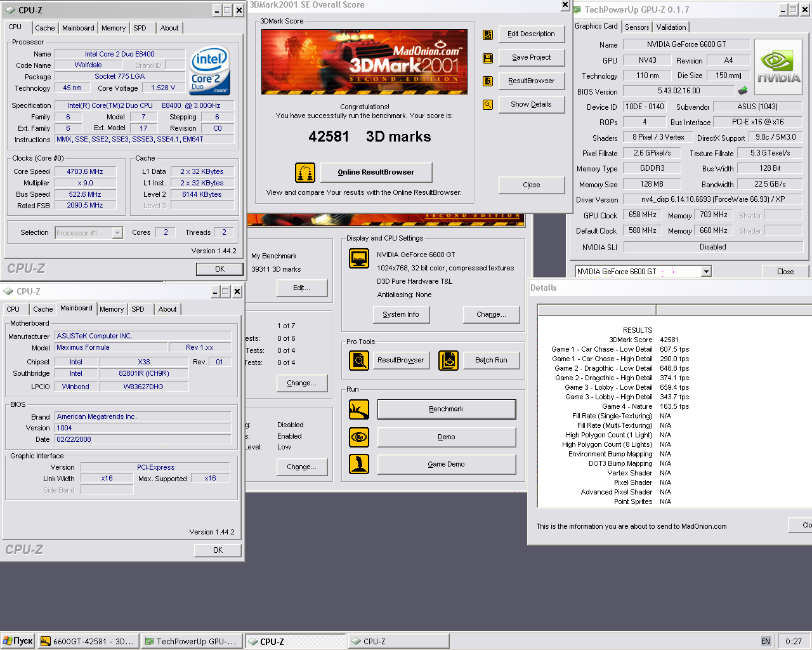
Task: Click the GPU Clock value 658 MHz
Action: pyautogui.click(x=643, y=215)
